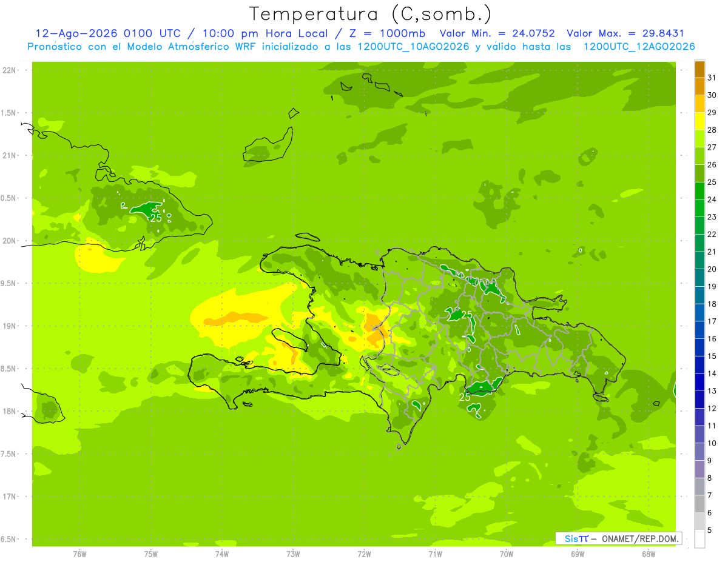Viewport: 728px width, 562px height.
Task: Click the "25" contour label over eastern Cuba
Action: click(156, 218)
